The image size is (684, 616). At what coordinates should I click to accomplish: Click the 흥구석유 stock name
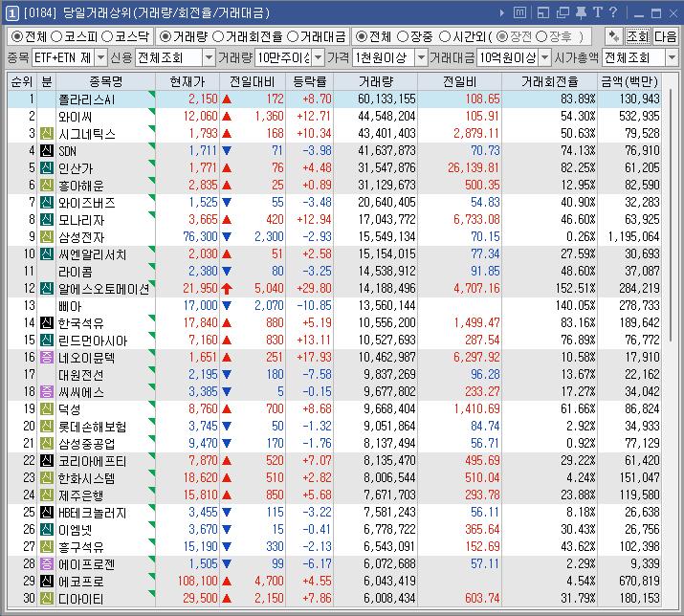[x=81, y=546]
